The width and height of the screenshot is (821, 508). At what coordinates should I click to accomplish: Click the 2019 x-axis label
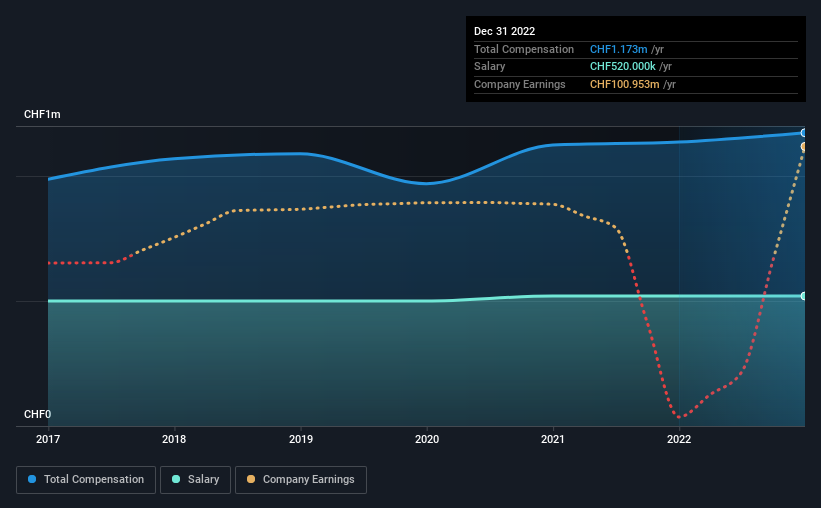(x=301, y=439)
